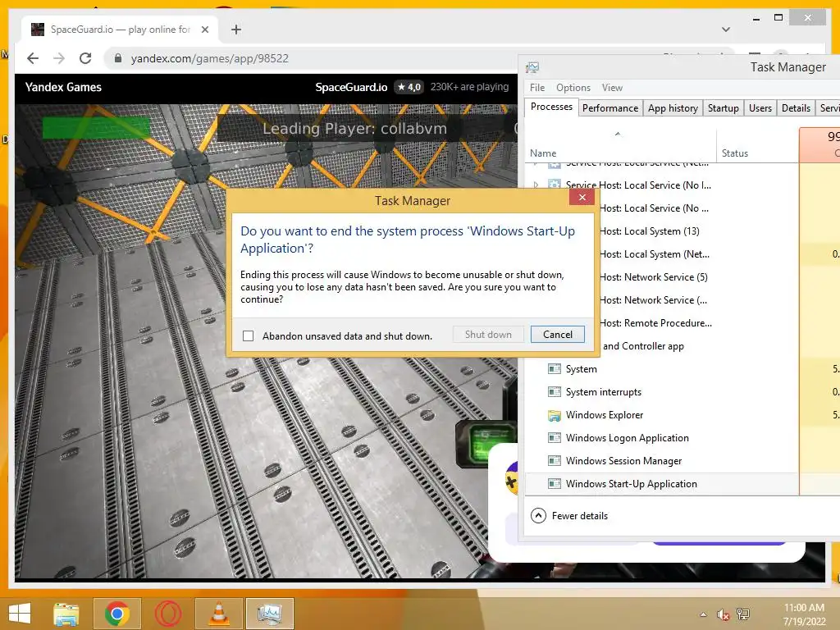Image resolution: width=840 pixels, height=630 pixels.
Task: Open VLC media player from taskbar
Action: (x=218, y=614)
